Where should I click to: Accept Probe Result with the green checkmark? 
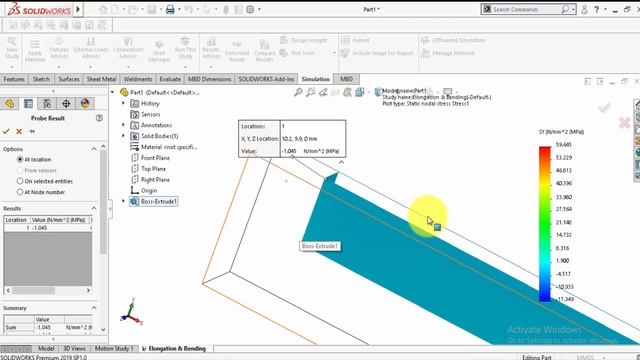(6, 131)
